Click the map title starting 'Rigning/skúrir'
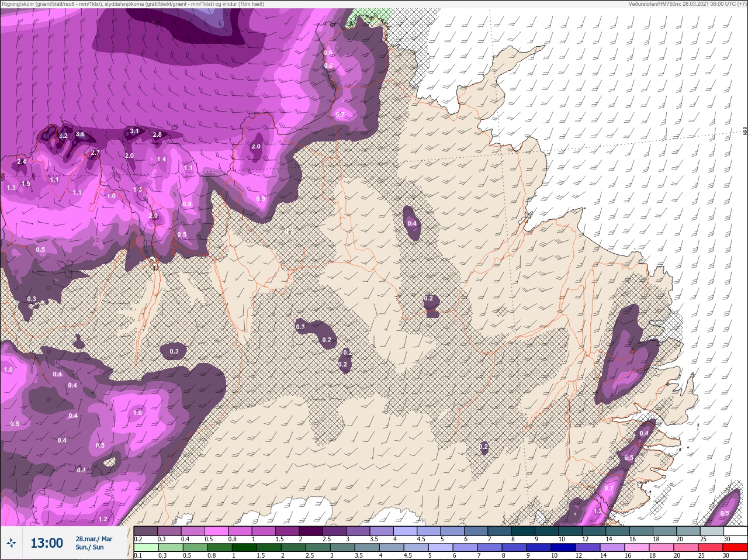This screenshot has height=560, width=748. (x=133, y=4)
